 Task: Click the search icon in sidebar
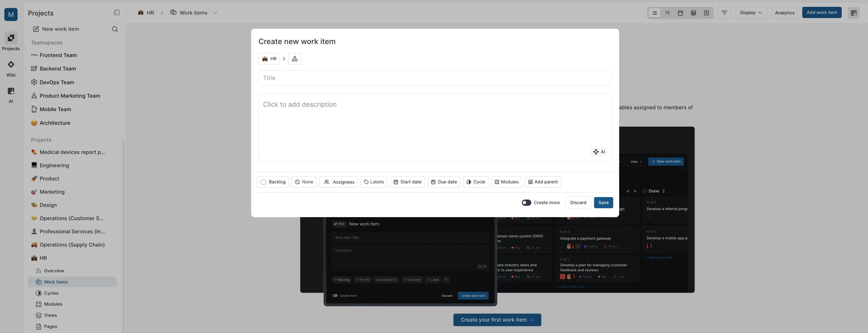pyautogui.click(x=115, y=29)
